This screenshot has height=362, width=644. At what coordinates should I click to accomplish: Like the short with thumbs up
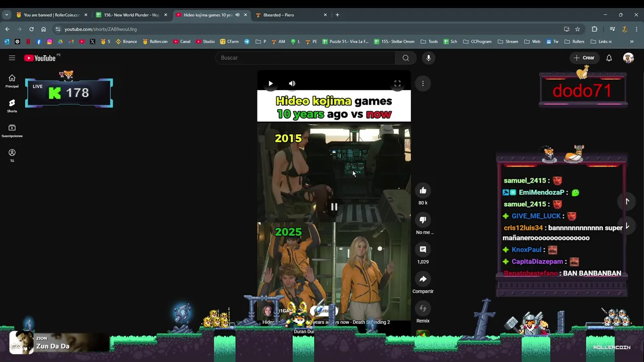423,191
